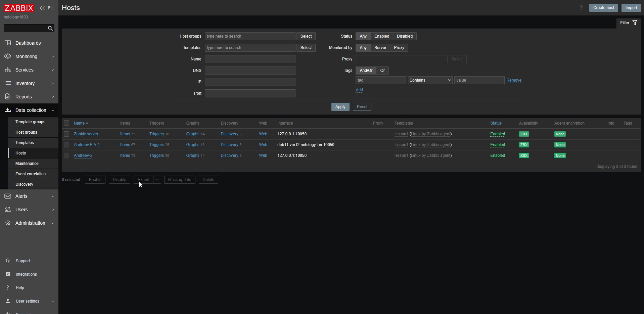Click the Zabbix logo
Viewport: 644px width, 314px height.
(19, 8)
